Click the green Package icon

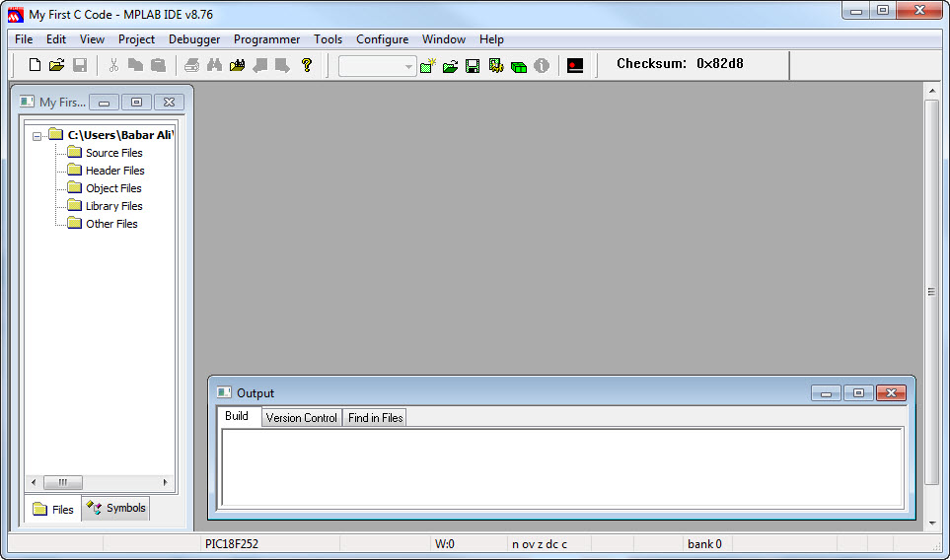pyautogui.click(x=519, y=67)
